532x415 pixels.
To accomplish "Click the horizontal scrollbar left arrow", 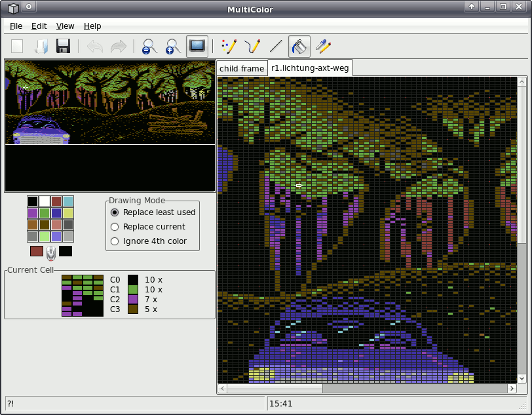I will (223, 388).
